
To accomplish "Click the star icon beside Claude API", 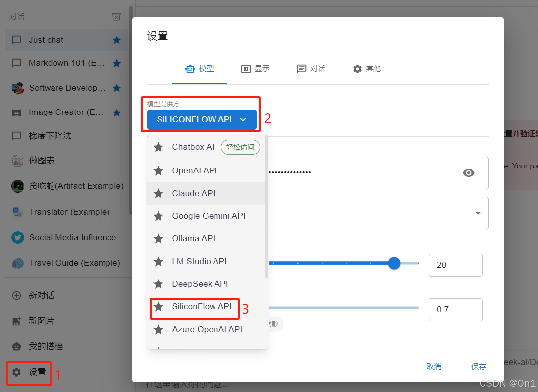I will 158,193.
